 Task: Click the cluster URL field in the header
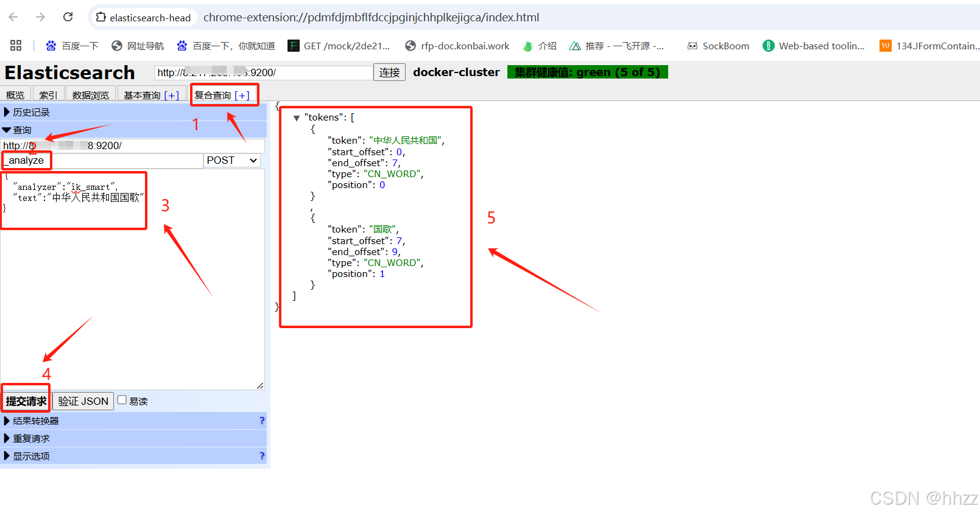pyautogui.click(x=264, y=72)
